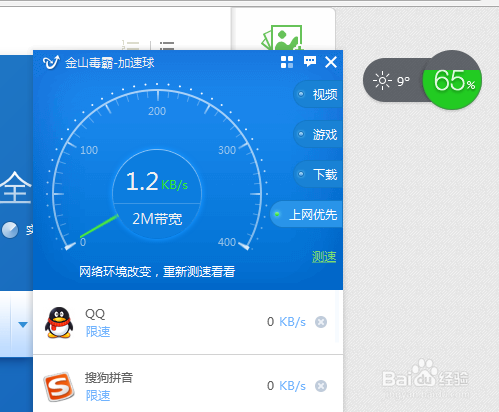Click the 测速 speed test link
Viewport: 499px width, 412px height.
tap(324, 257)
